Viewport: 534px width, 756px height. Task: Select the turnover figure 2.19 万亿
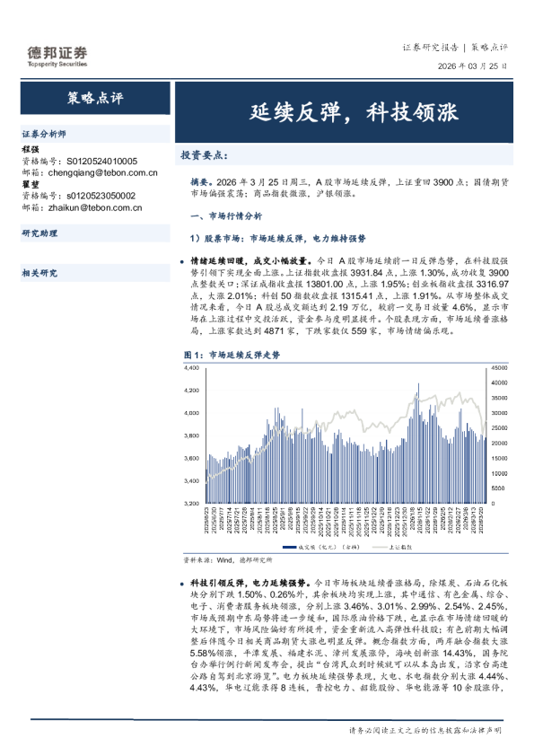coord(349,307)
